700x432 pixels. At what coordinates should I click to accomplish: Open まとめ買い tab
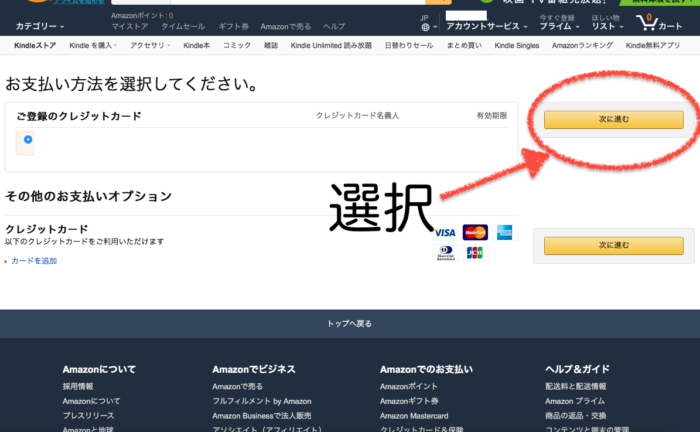pyautogui.click(x=464, y=46)
